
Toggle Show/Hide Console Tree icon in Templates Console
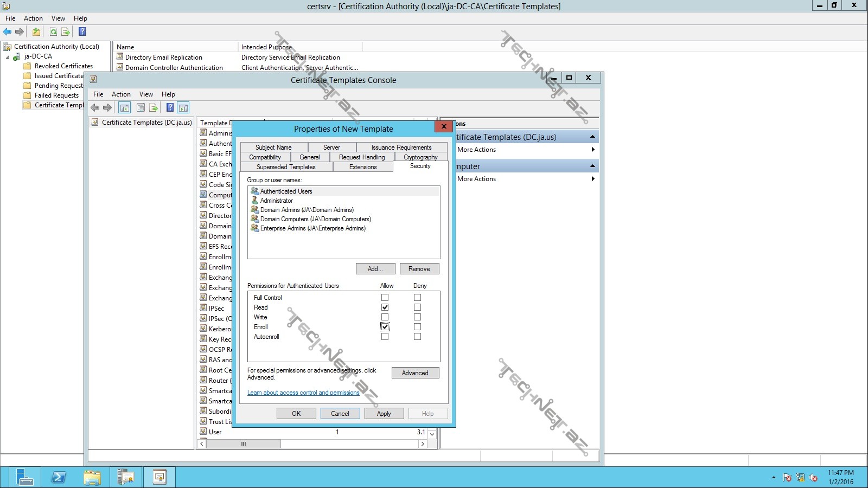125,107
